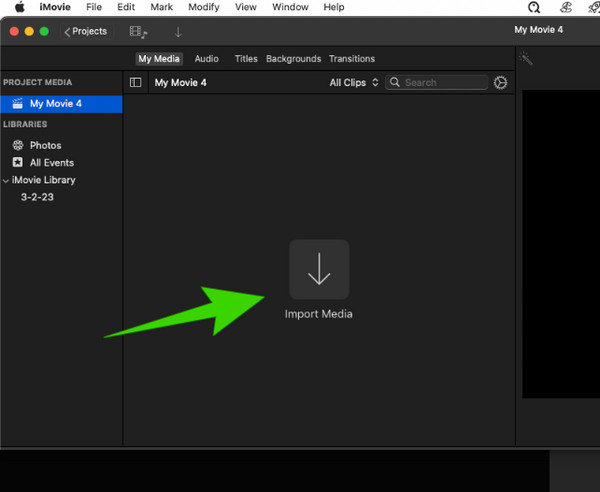Open the View menu
The width and height of the screenshot is (600, 492).
point(246,7)
